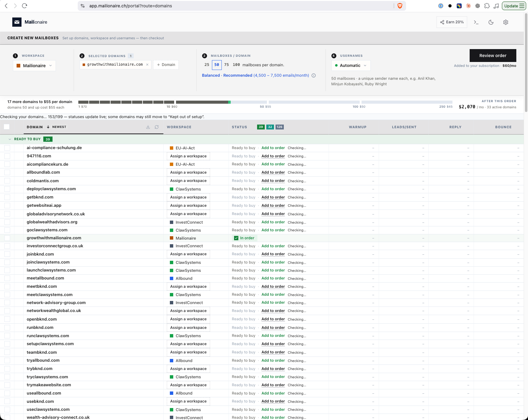528x420 pixels.
Task: Go back with browser arrow
Action: (x=6, y=6)
